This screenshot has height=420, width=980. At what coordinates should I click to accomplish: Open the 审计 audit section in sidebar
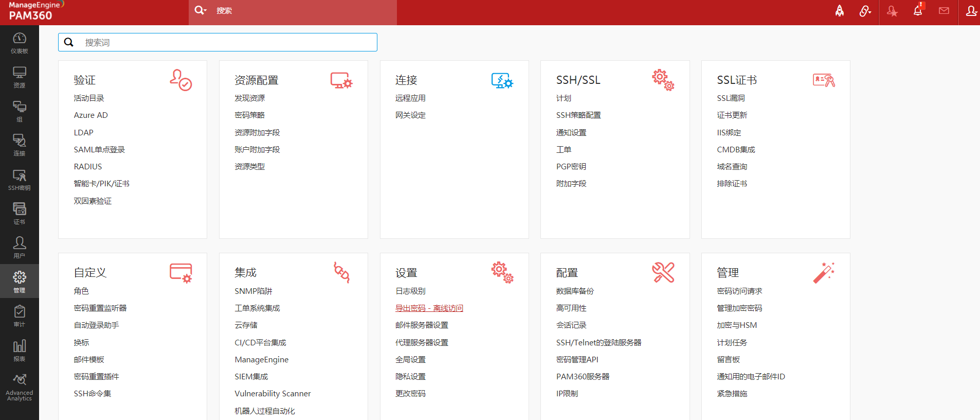[20, 316]
